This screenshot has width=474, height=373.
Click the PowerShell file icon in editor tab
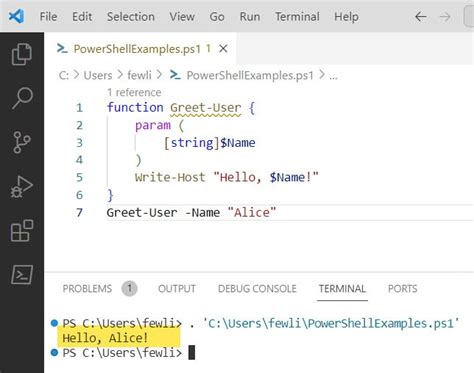click(x=62, y=49)
